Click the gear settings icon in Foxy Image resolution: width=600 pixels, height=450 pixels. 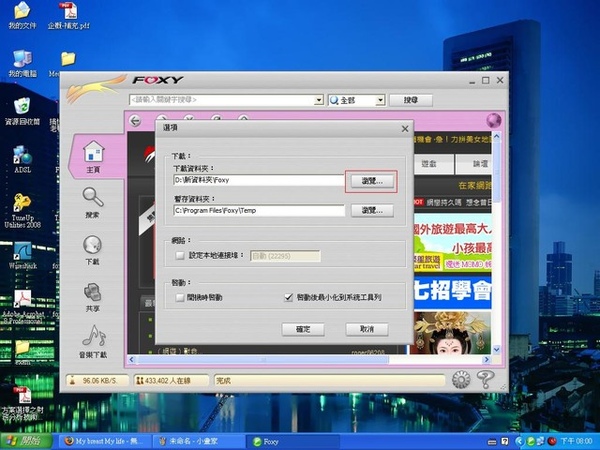point(461,380)
